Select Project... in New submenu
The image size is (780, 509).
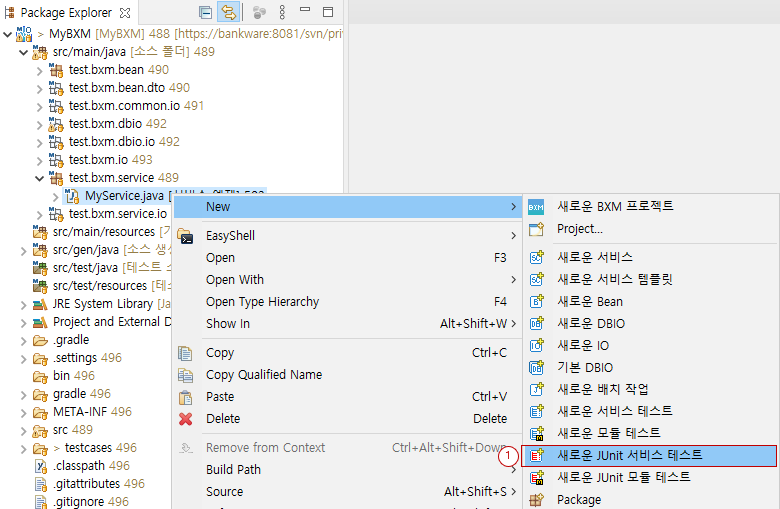(650, 229)
